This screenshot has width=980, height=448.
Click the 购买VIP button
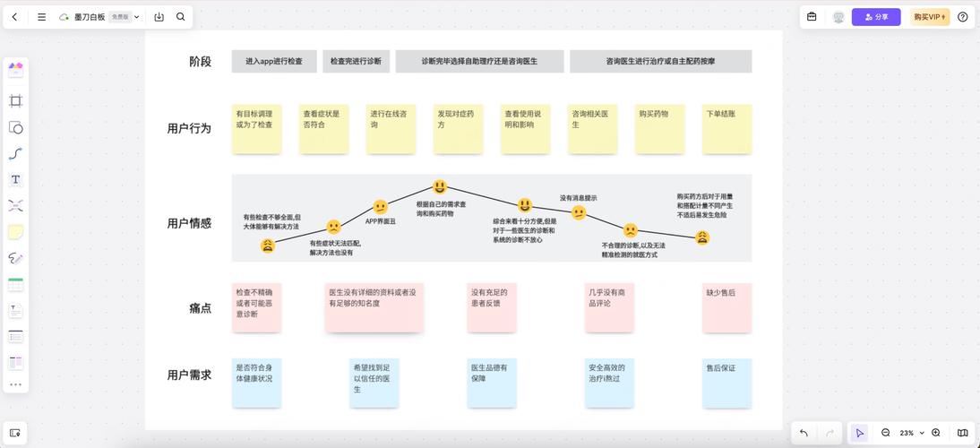tap(929, 18)
